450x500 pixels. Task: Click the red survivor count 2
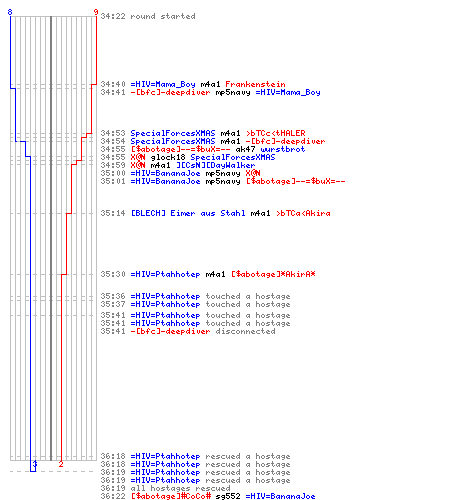[61, 464]
